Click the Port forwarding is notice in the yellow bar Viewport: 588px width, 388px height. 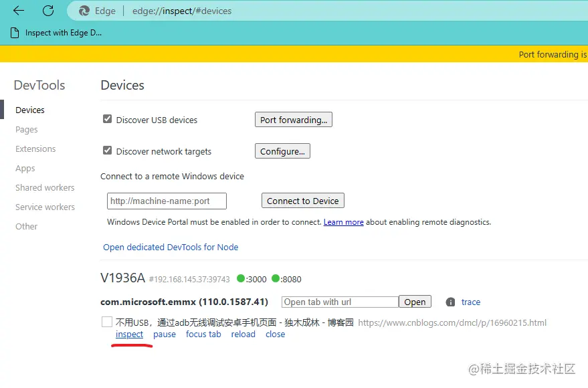[553, 54]
